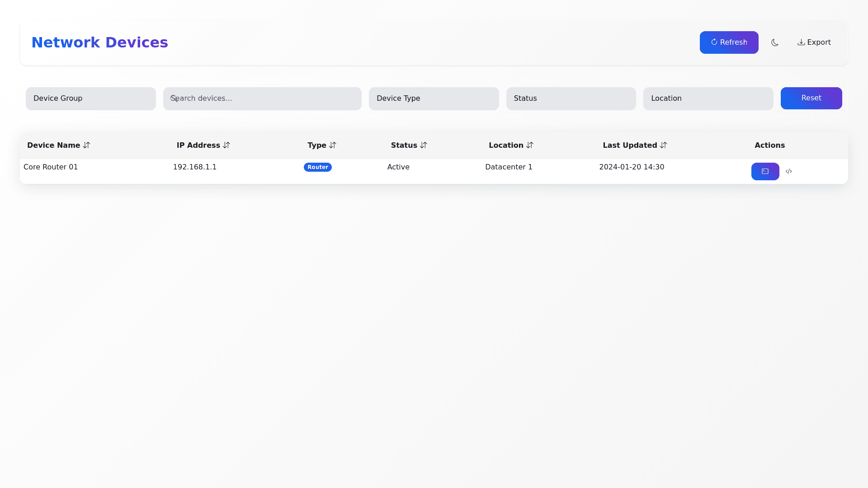
Task: Expand the Location filter dropdown
Action: [708, 99]
